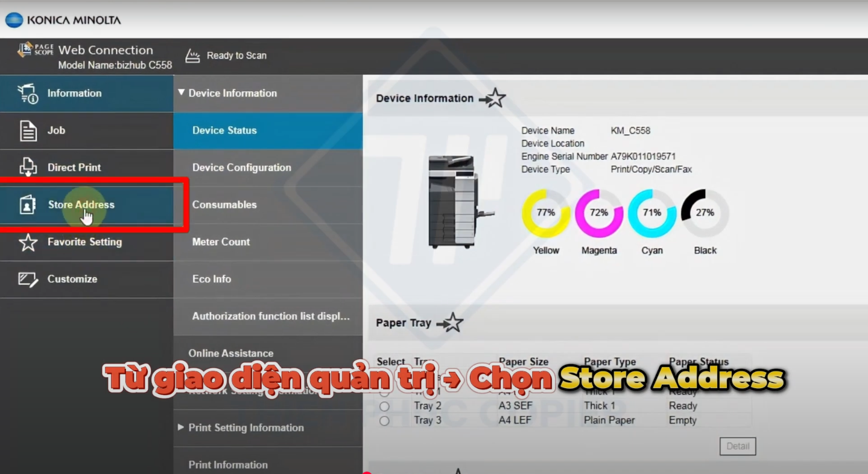Select the Tray 3 radio button
The image size is (868, 474).
(x=384, y=421)
